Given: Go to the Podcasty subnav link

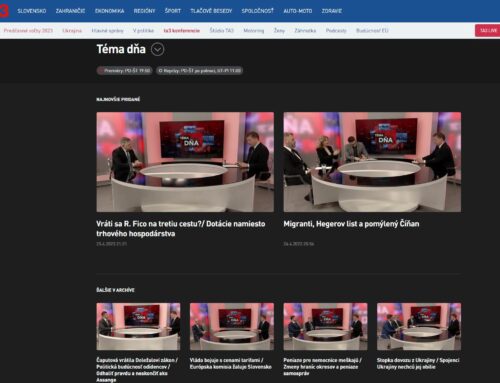Looking at the screenshot, I should 336,31.
